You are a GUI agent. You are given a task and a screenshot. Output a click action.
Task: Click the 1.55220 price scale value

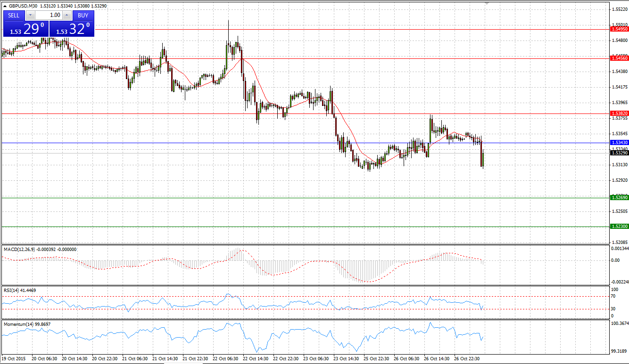[619, 9]
